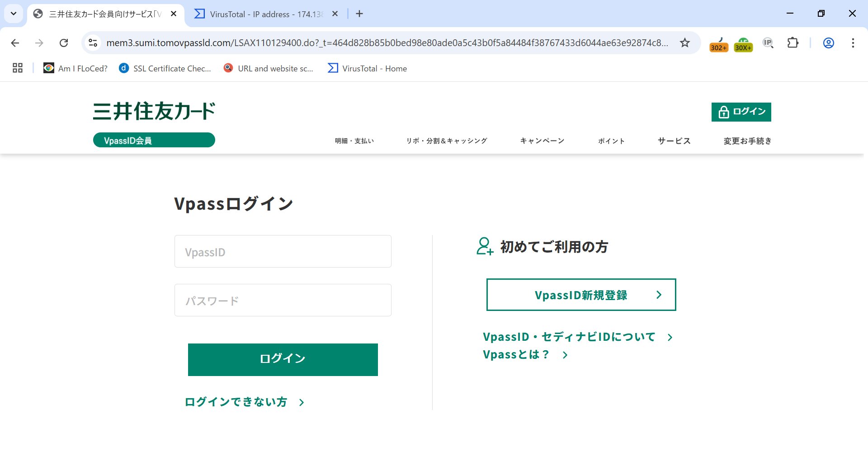Open the VirusTotal - Home bookmark
This screenshot has height=461, width=868.
pos(367,68)
